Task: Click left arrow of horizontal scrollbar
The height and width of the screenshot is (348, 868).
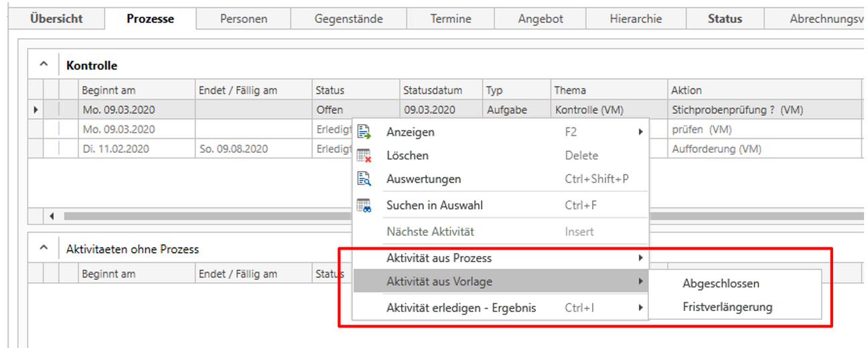Action: pyautogui.click(x=52, y=217)
